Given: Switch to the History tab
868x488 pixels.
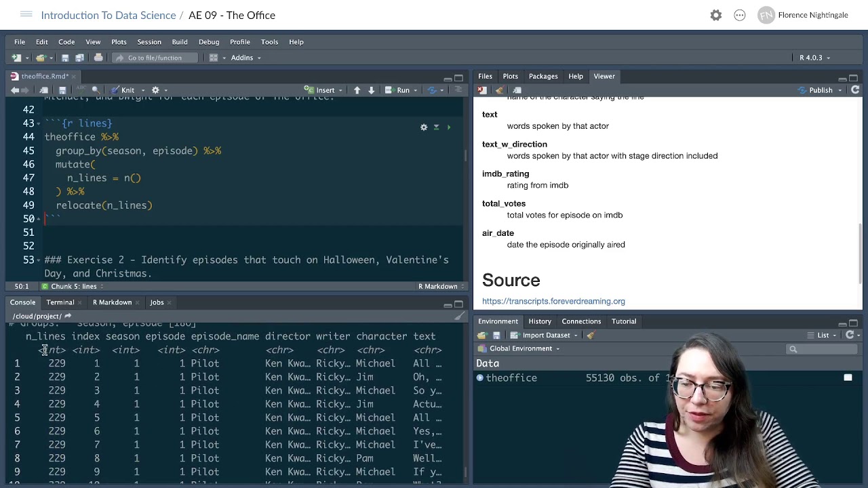Looking at the screenshot, I should [540, 321].
